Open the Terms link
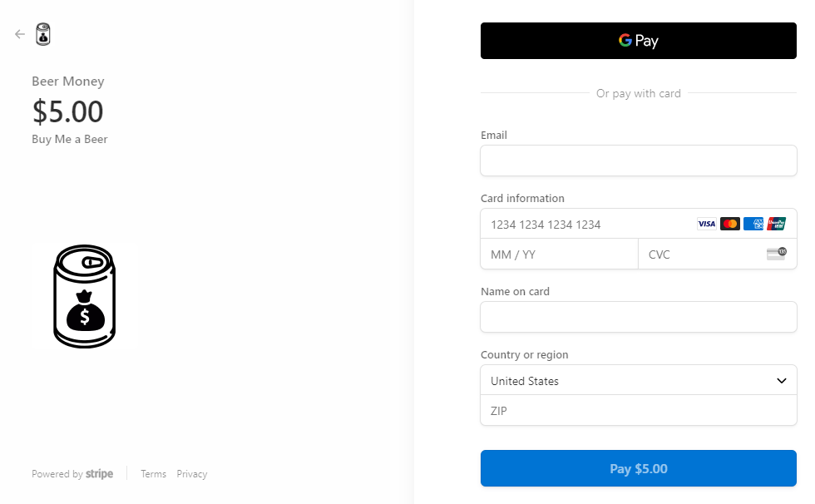This screenshot has height=504, width=815. click(153, 474)
